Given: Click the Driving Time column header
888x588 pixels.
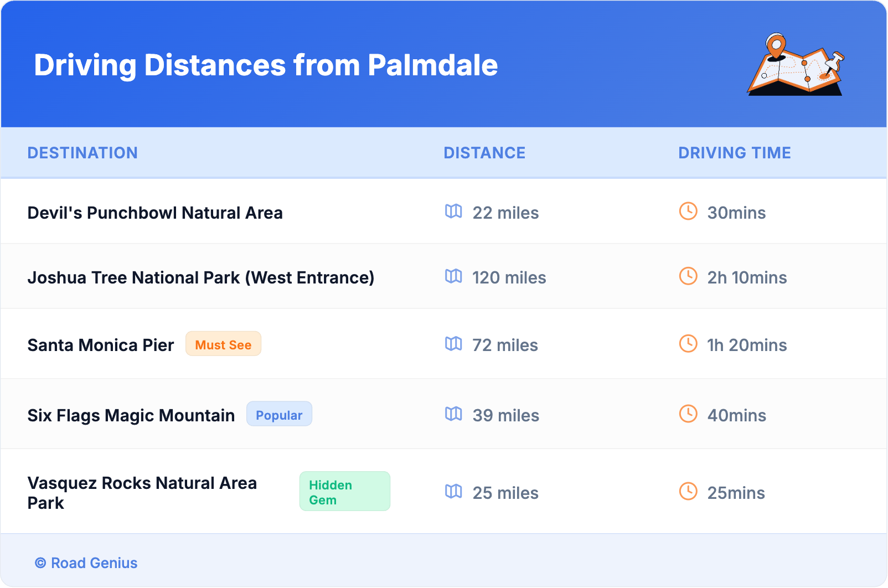Looking at the screenshot, I should (x=734, y=153).
